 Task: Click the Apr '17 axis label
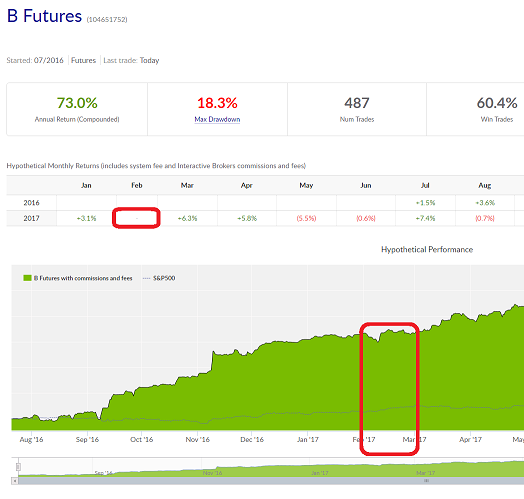tap(470, 440)
